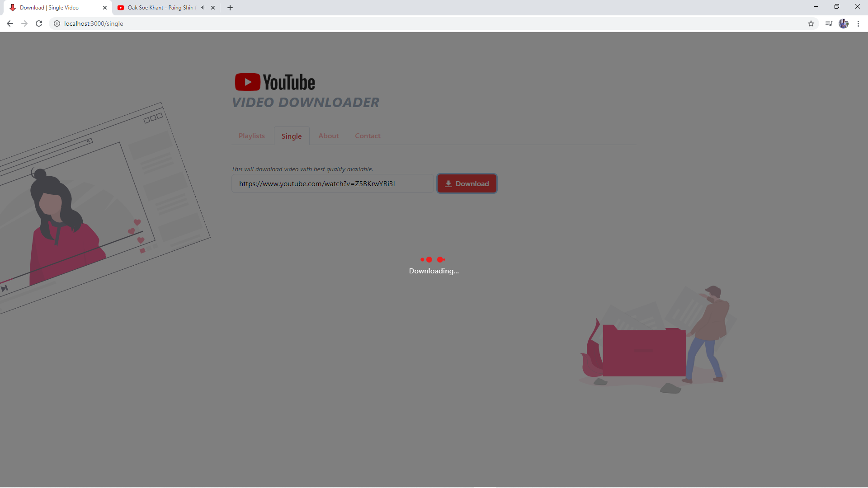Viewport: 868px width, 488px height.
Task: Click the back navigation arrow
Action: (9, 23)
